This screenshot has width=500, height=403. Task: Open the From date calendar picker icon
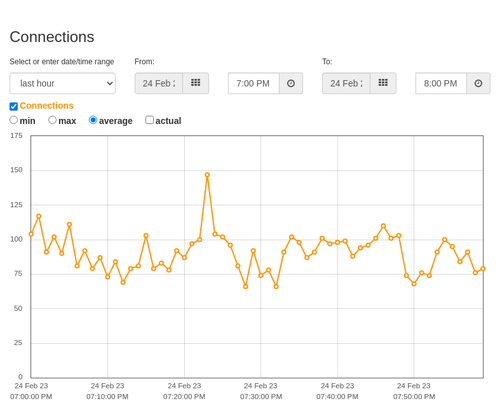196,83
